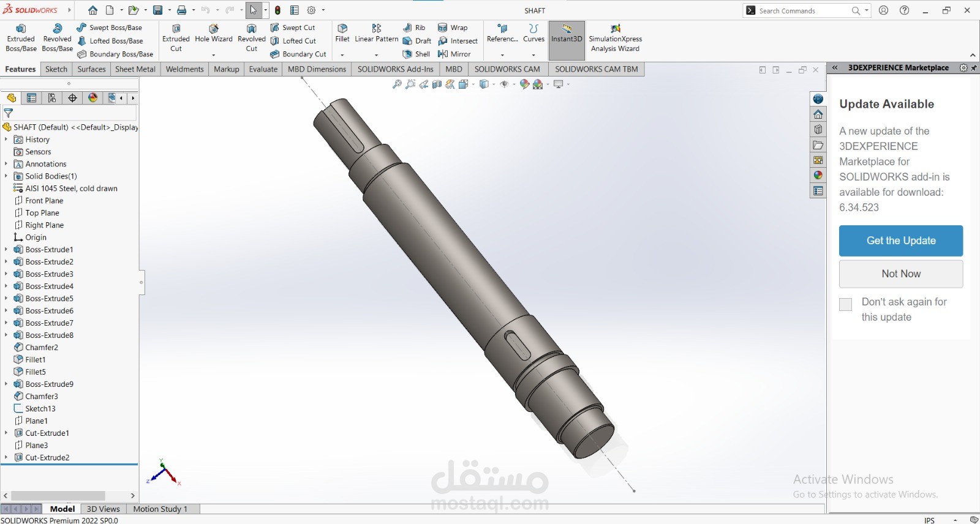Click the IPS unit system indicator
Image resolution: width=980 pixels, height=524 pixels.
tap(929, 520)
